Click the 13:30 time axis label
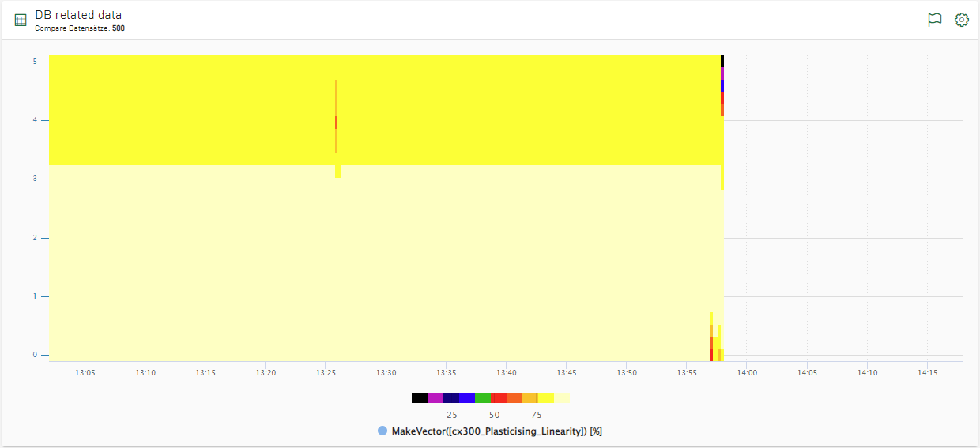 386,372
